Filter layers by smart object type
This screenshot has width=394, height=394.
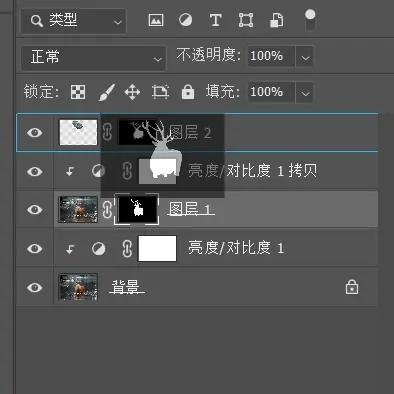pos(276,20)
